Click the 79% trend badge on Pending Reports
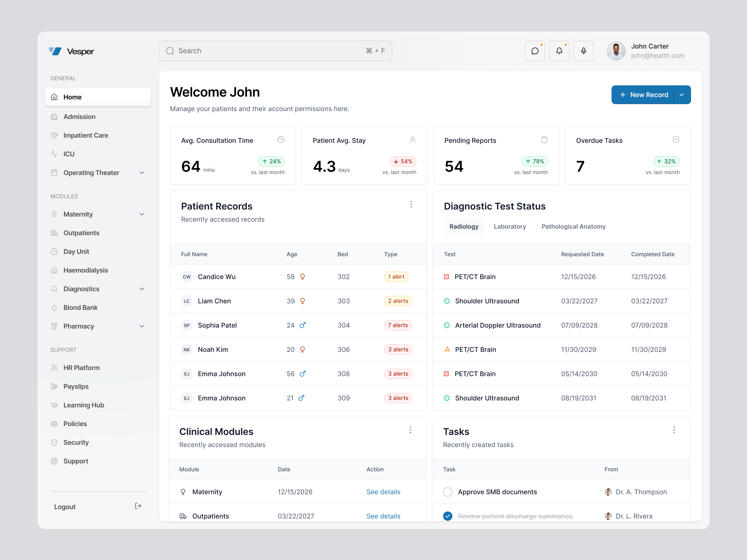747x560 pixels. [x=535, y=161]
